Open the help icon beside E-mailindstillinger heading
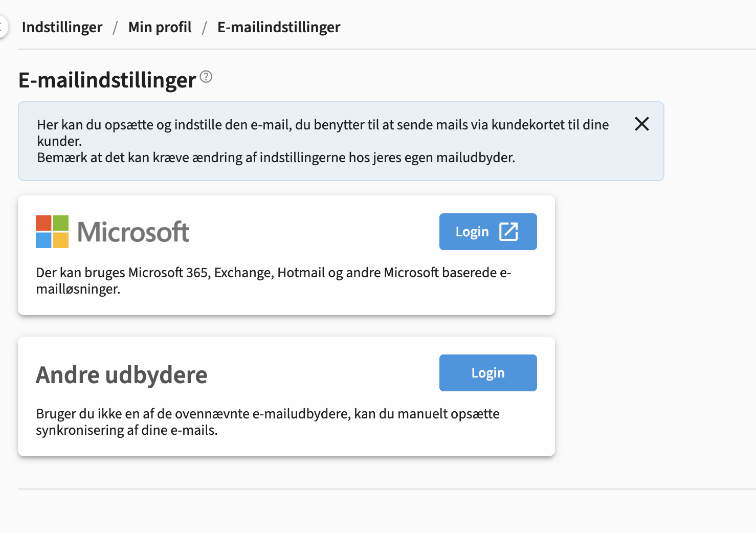Screen dimensions: 756x533 click(206, 77)
